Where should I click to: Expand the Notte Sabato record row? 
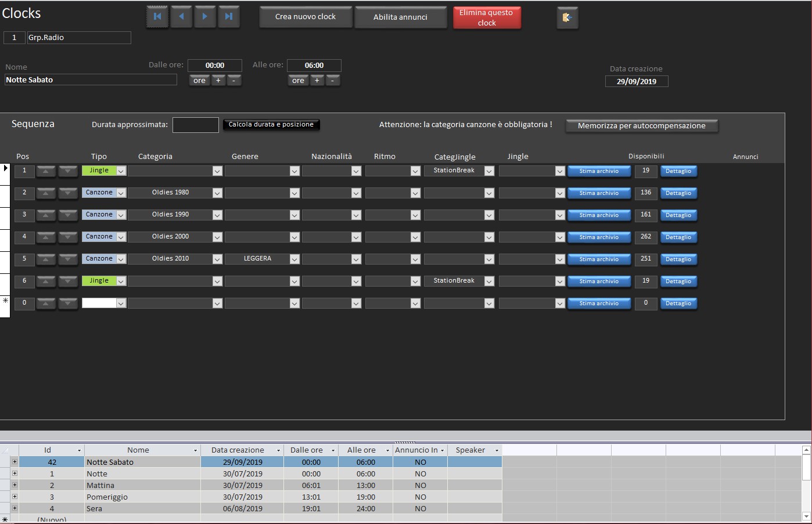(x=15, y=462)
